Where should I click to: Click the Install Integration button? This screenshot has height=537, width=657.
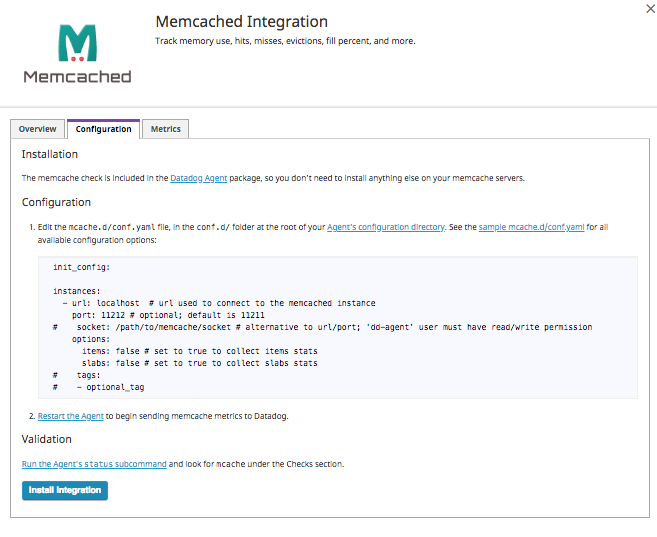[x=65, y=490]
